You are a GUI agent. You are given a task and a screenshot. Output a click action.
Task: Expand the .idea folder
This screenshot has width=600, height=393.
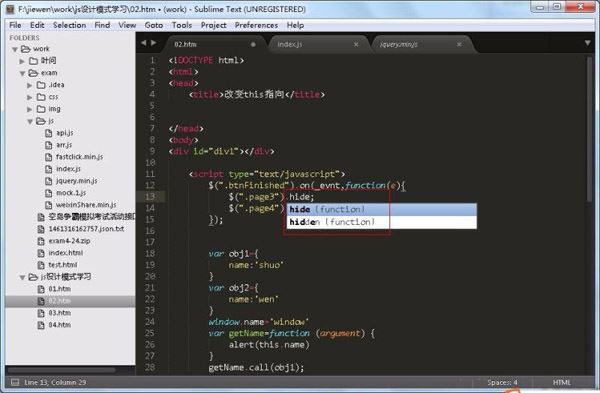tap(30, 85)
